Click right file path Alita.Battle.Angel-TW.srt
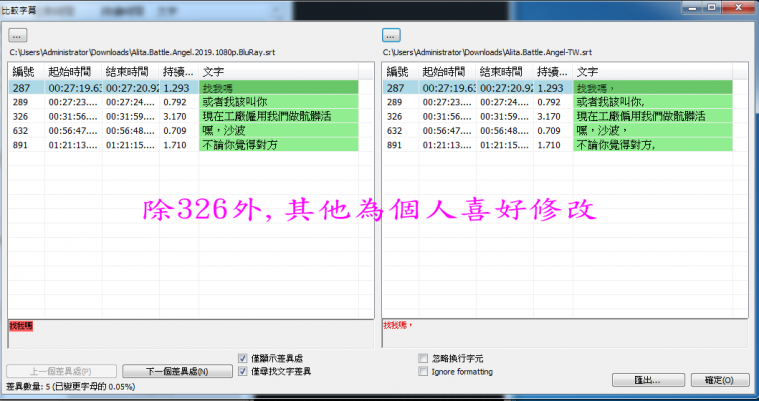 pos(487,52)
